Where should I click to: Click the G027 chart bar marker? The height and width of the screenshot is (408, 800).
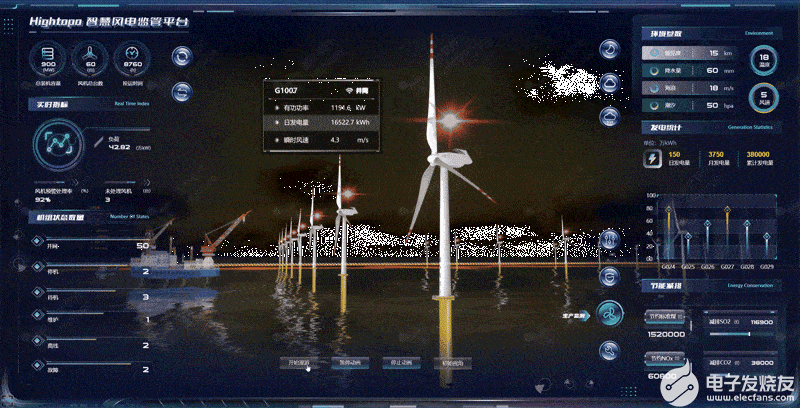727,210
